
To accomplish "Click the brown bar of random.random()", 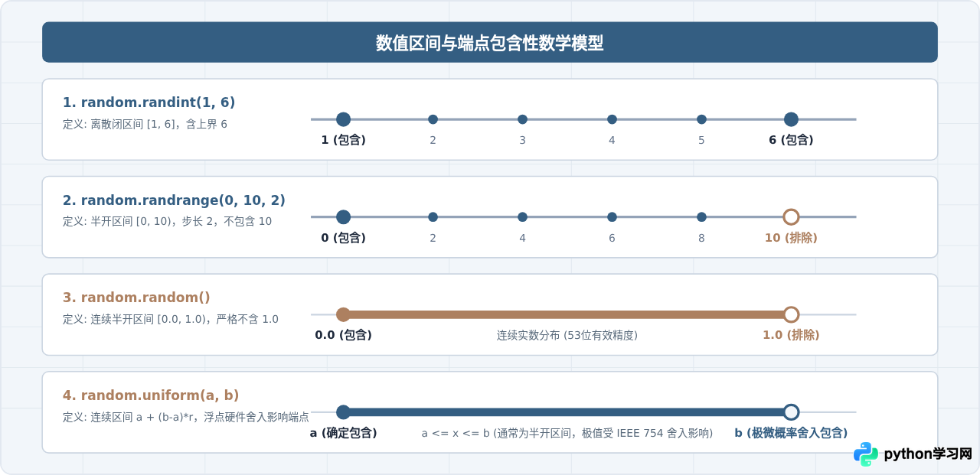I will click(567, 314).
